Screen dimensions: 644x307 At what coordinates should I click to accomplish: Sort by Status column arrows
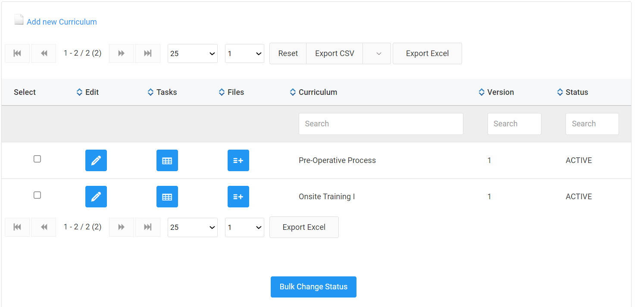560,92
